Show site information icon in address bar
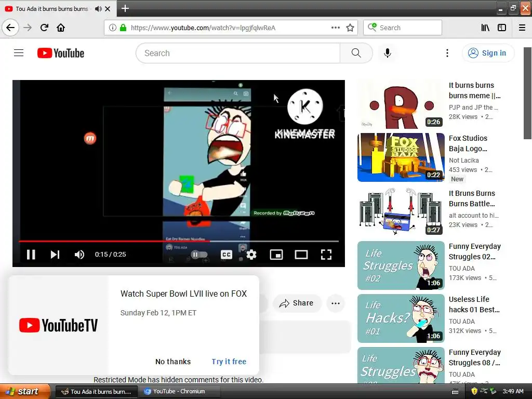 [113, 28]
